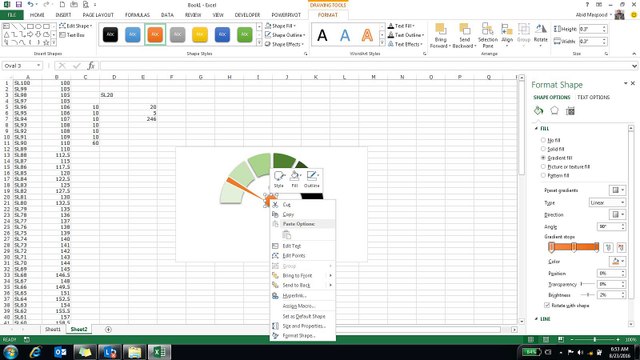Toggle Rotate with shape checkbox
The image size is (640, 360).
point(547,305)
